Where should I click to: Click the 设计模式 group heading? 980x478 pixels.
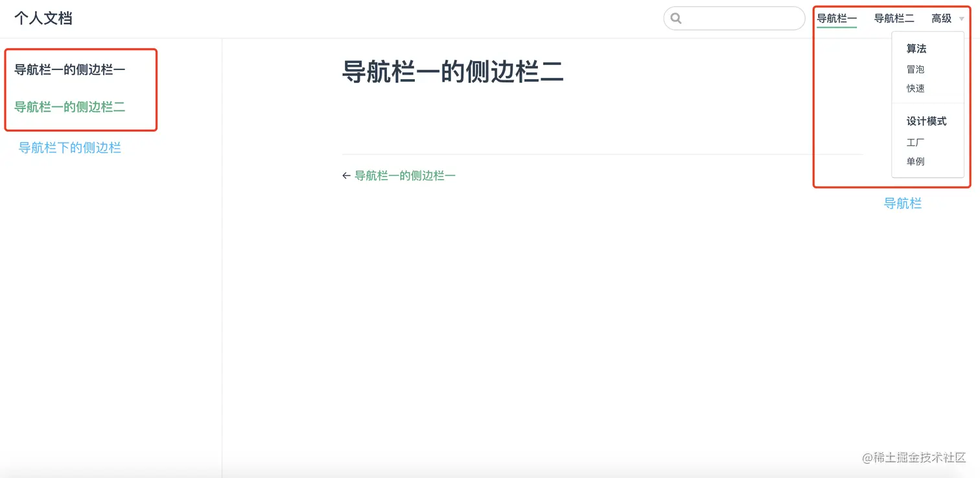926,121
